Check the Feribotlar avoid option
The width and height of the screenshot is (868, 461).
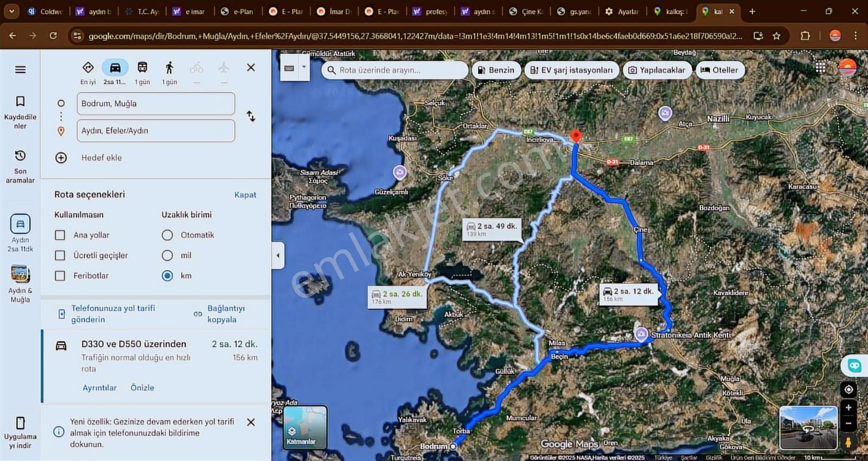(60, 276)
